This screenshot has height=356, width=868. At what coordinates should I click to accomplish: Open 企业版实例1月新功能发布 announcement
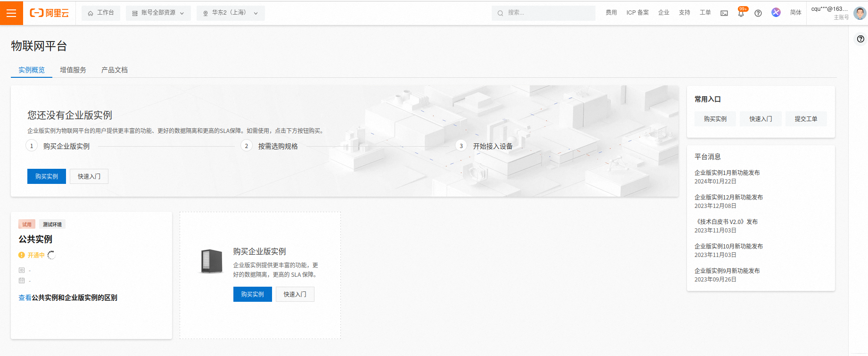[x=727, y=173]
